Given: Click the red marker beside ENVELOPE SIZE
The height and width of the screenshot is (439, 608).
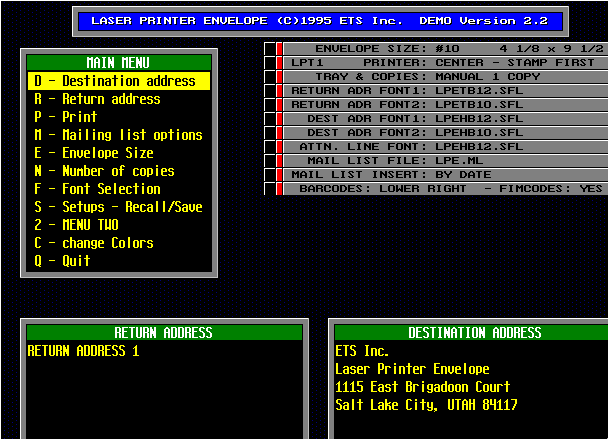Looking at the screenshot, I should coord(279,49).
